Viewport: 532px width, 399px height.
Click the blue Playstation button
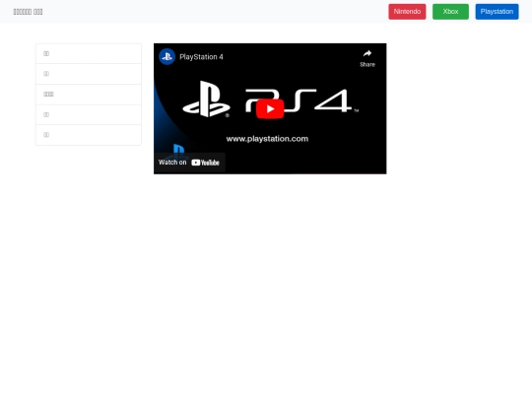tap(497, 12)
